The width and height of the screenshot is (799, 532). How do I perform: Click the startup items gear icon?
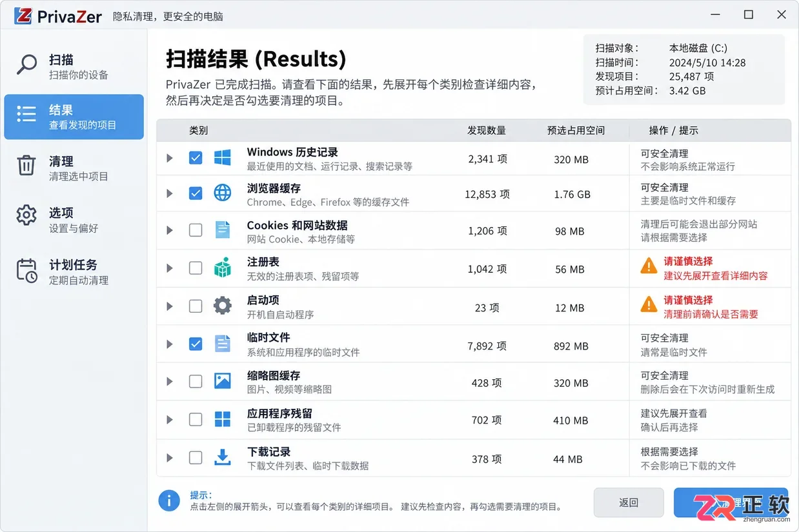click(x=223, y=306)
